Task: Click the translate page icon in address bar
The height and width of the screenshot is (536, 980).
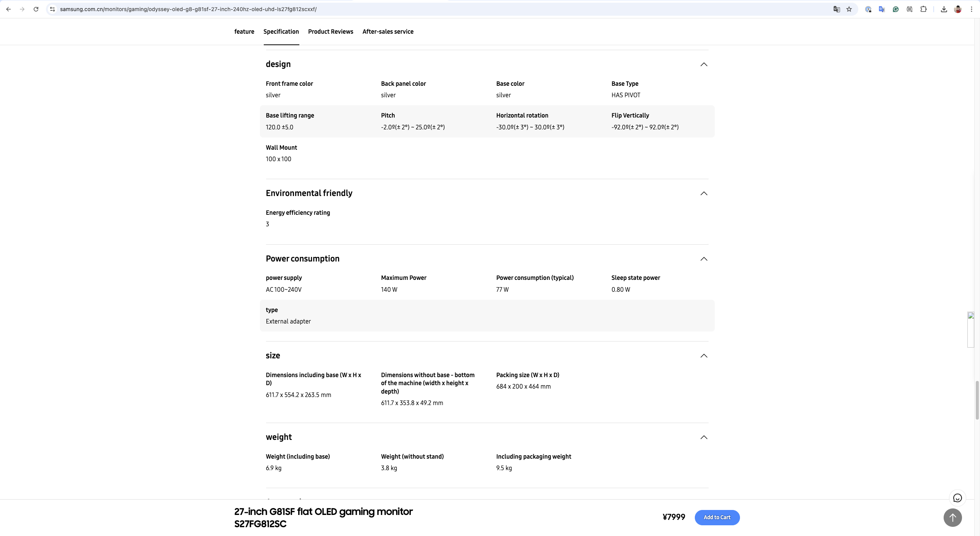Action: point(836,9)
